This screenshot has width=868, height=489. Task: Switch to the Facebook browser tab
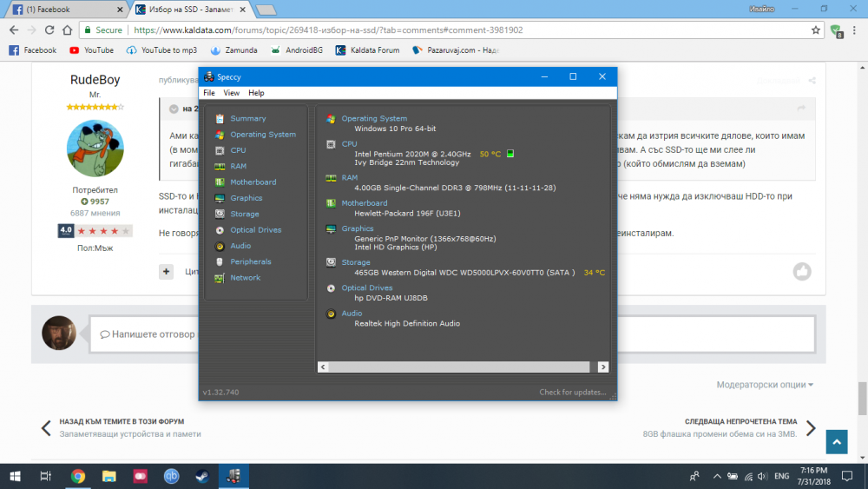point(67,10)
